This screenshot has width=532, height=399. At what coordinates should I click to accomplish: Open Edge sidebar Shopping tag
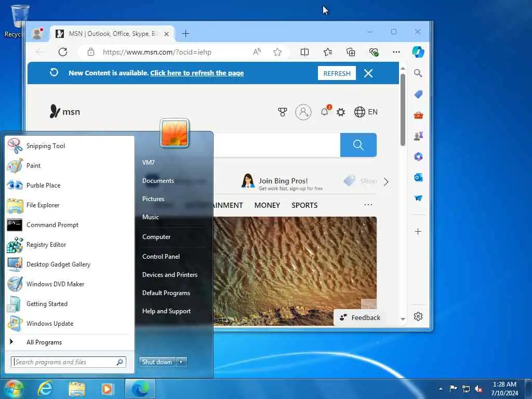[x=418, y=95]
